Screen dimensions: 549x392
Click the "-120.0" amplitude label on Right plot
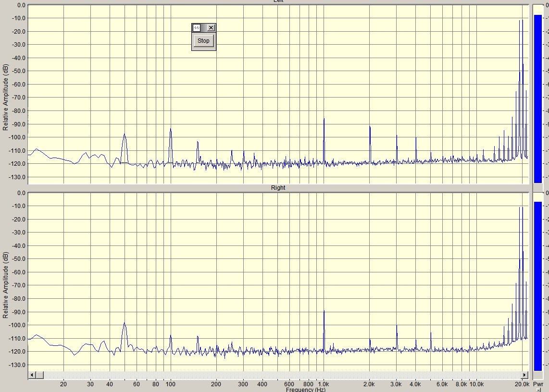point(18,351)
